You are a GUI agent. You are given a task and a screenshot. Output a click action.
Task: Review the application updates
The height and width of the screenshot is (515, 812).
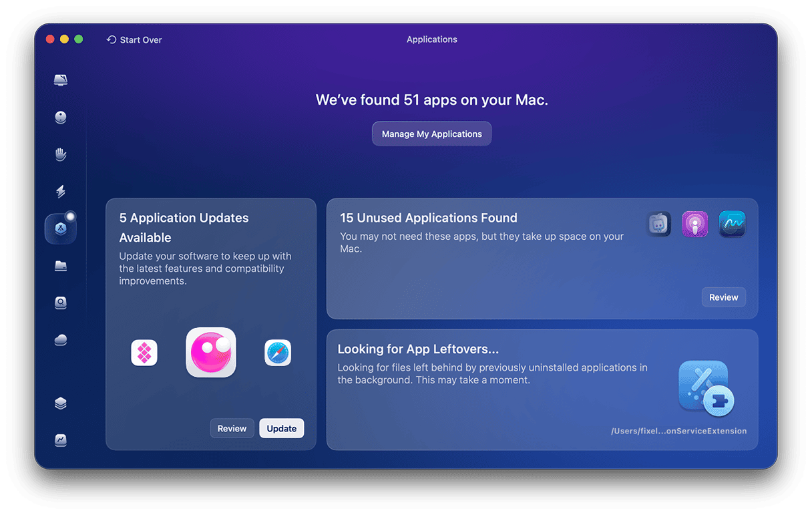point(232,428)
